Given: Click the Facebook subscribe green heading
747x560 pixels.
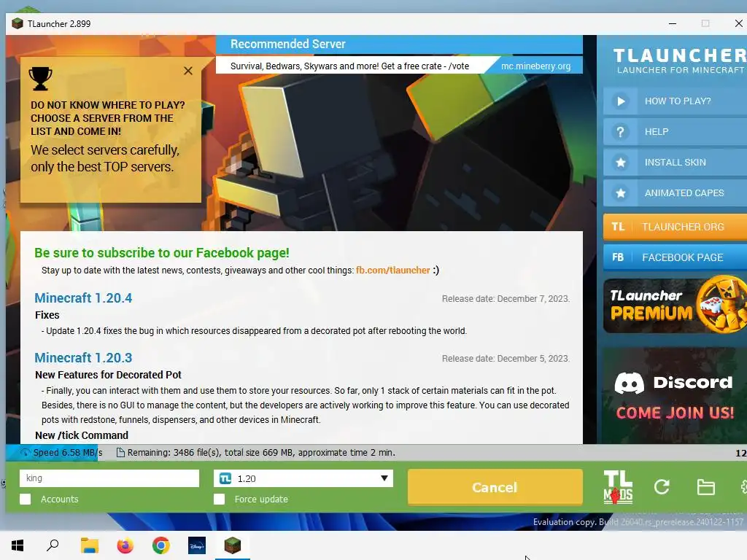Looking at the screenshot, I should click(x=161, y=253).
